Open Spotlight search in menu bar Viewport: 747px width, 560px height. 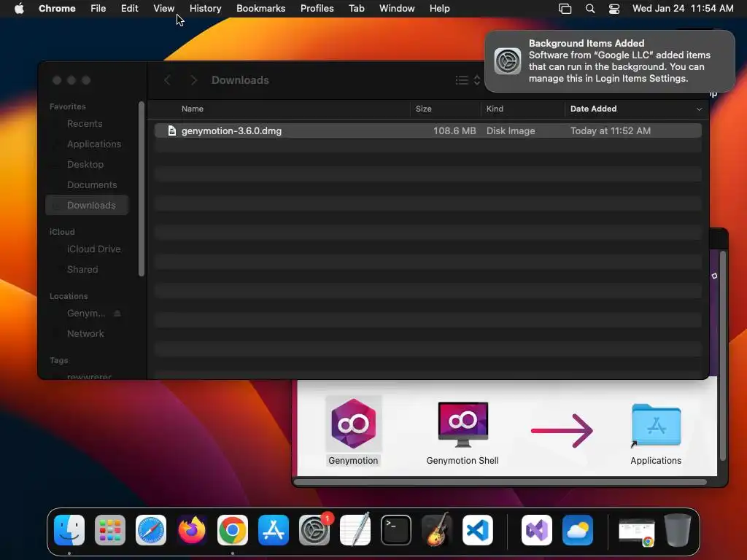pyautogui.click(x=589, y=9)
